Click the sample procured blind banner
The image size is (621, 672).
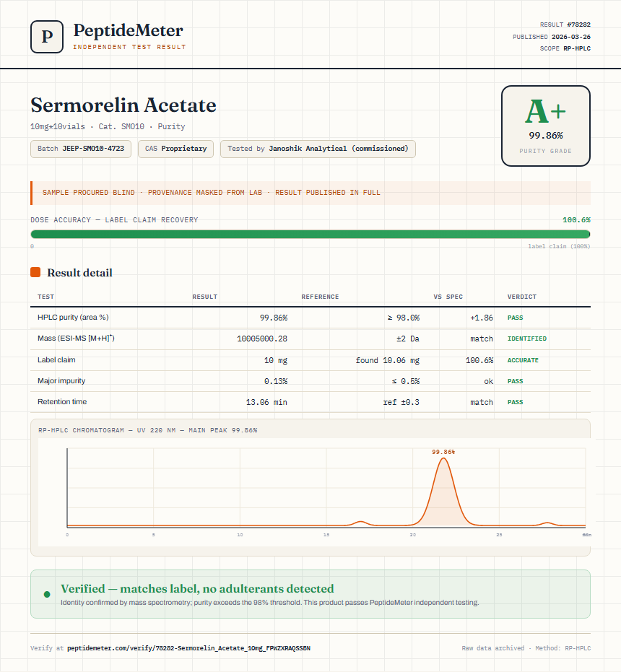tap(310, 193)
